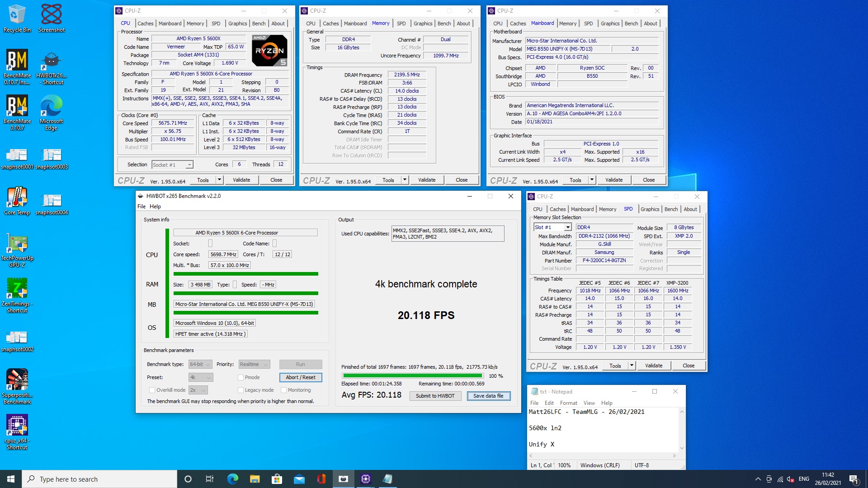Expand Tools arrow in SPD tab window

click(x=632, y=366)
